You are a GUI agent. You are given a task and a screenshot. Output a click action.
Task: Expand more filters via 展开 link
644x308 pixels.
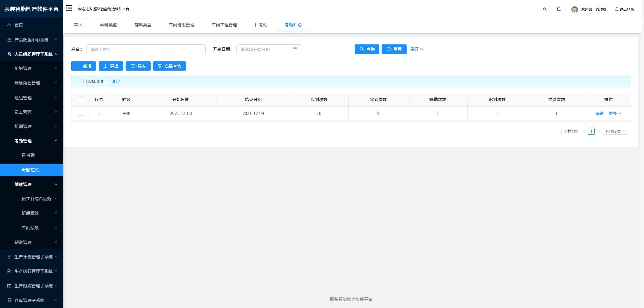(417, 49)
